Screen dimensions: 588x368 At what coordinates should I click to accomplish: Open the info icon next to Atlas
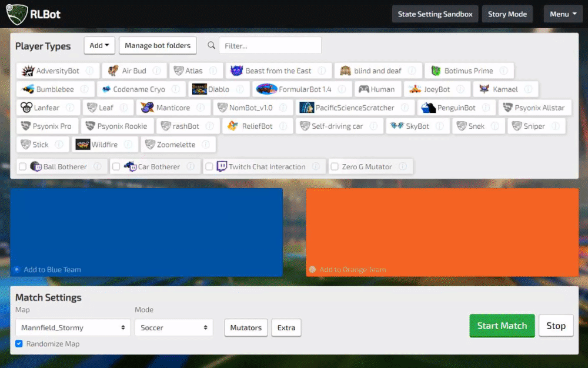pos(213,70)
